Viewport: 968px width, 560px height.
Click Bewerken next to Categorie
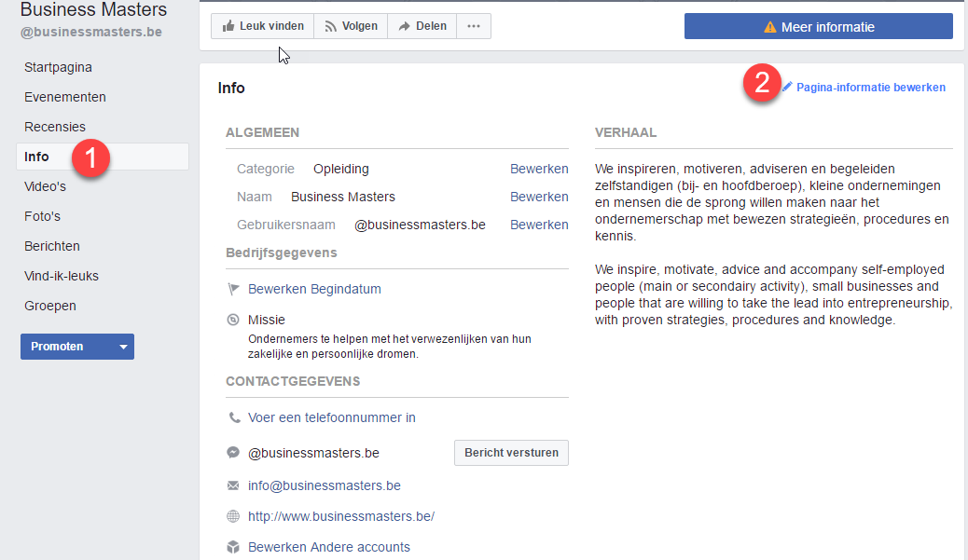tap(539, 169)
